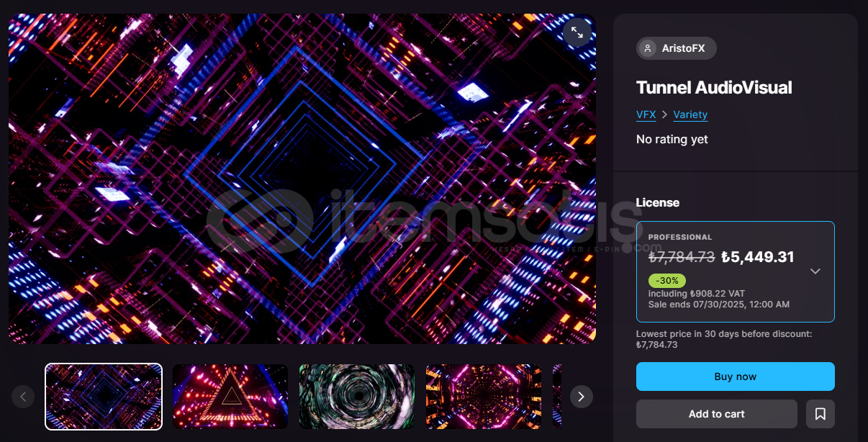
Task: Click the PROFESSIONAL license label
Action: [680, 237]
